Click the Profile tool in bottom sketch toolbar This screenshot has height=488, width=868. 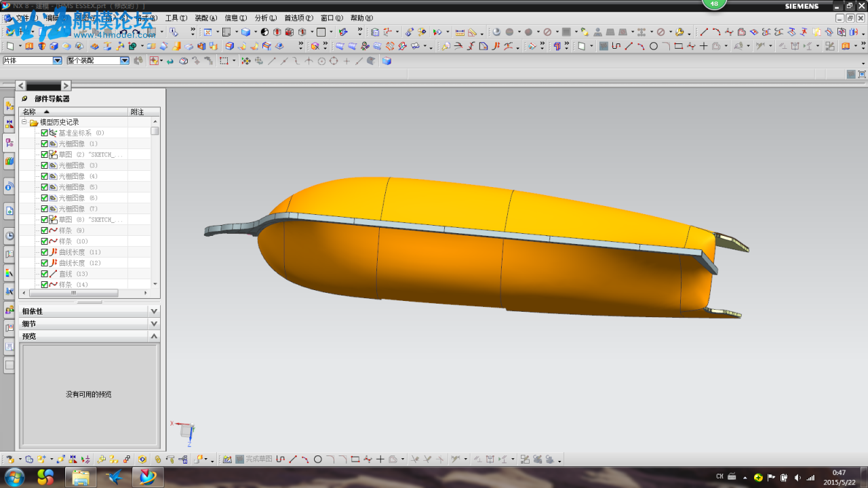coord(280,459)
